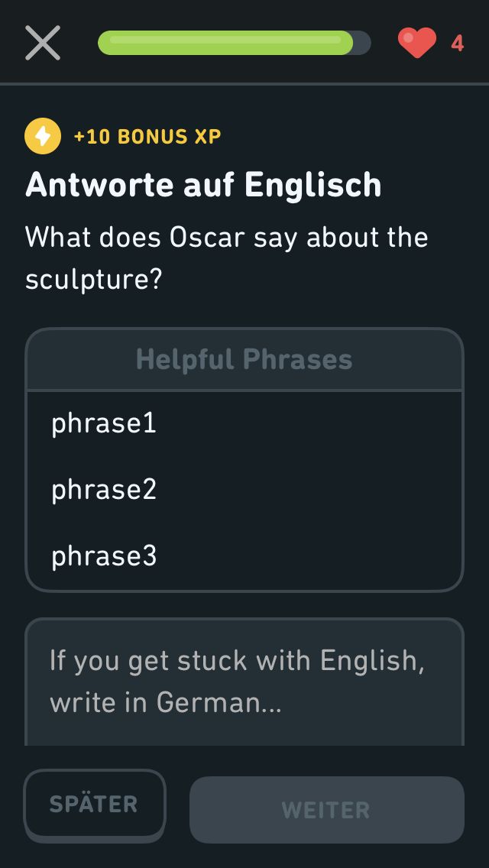Select phrase2 from helpful phrases
The image size is (489, 868).
[x=104, y=489]
